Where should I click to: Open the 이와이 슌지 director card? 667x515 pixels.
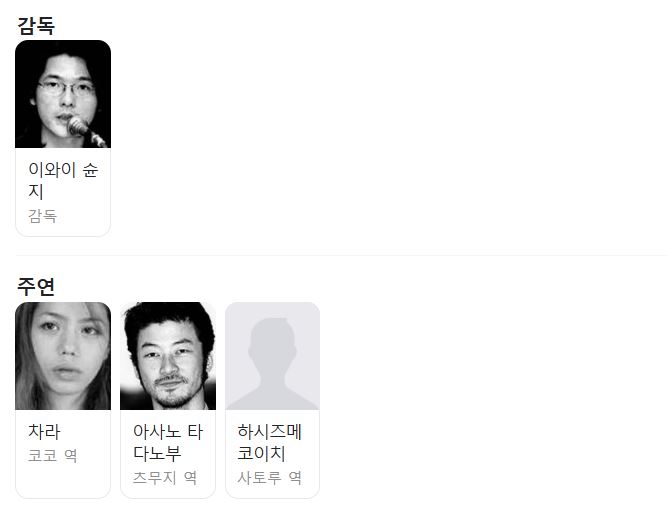pyautogui.click(x=63, y=138)
